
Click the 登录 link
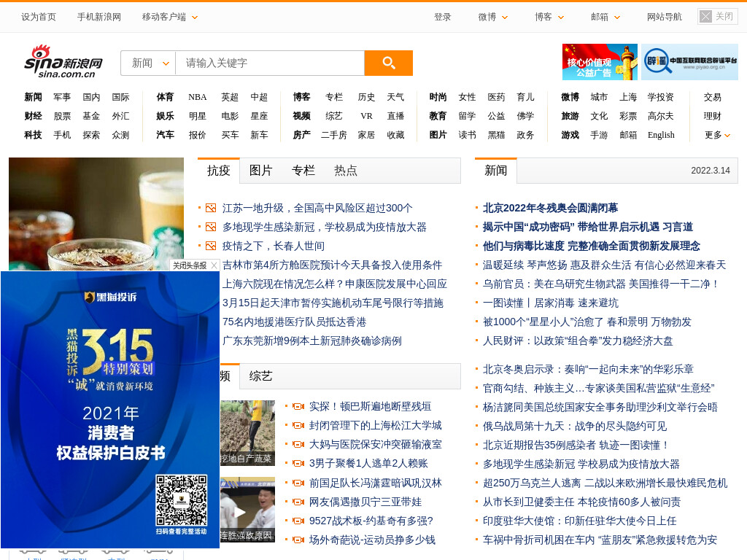tap(443, 17)
